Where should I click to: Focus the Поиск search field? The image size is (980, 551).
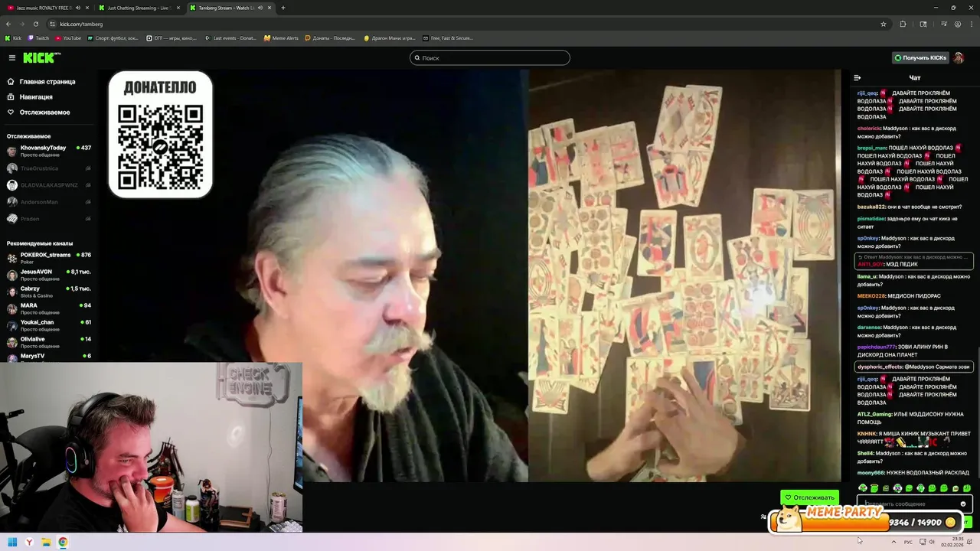[x=490, y=57]
